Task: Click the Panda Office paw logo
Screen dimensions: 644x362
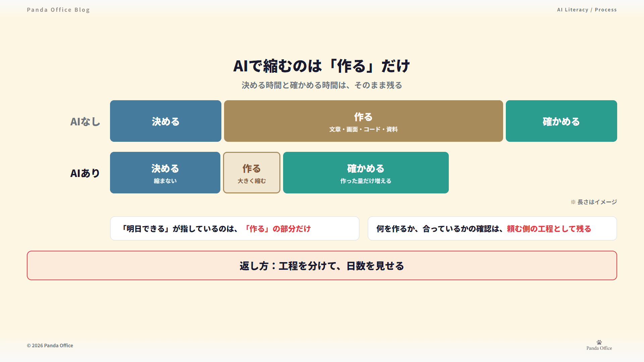Action: [x=599, y=345]
